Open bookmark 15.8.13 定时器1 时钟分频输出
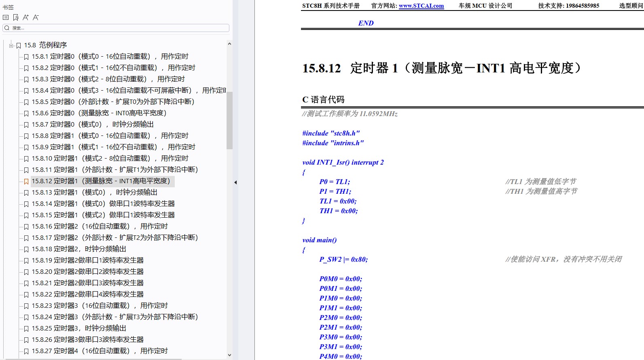 point(95,192)
